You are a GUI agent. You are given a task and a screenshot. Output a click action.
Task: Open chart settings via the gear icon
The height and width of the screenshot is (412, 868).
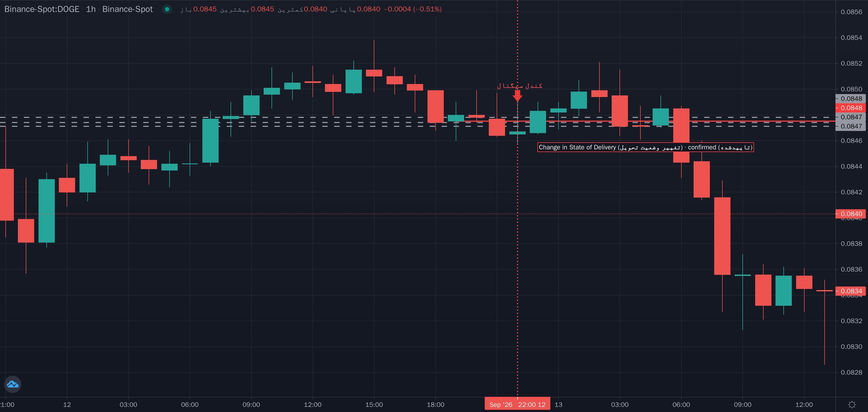[x=852, y=404]
